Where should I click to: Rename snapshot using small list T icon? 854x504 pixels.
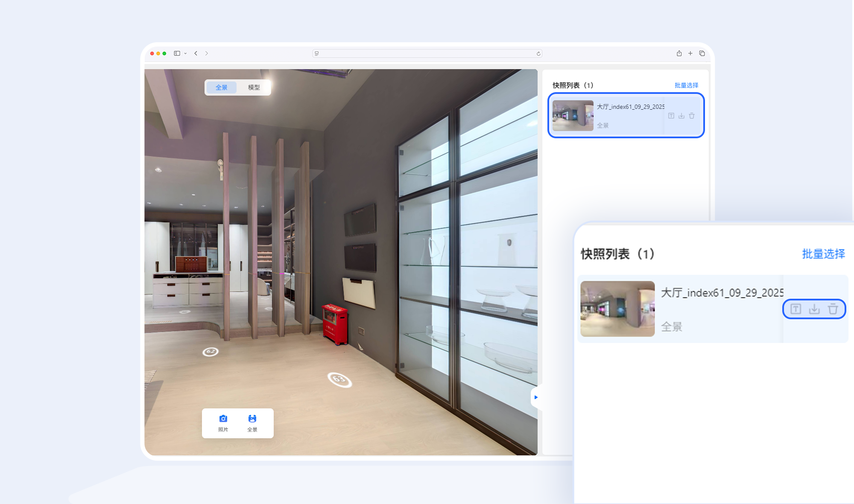tap(671, 116)
